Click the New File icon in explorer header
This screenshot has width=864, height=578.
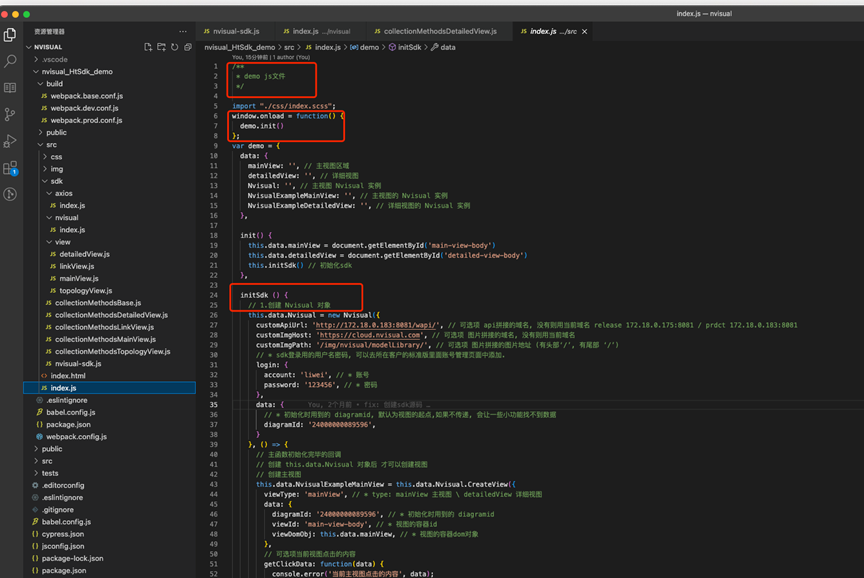(148, 47)
